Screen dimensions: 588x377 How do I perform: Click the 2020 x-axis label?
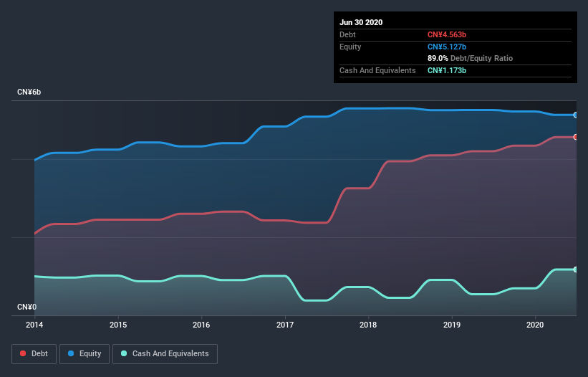(x=535, y=325)
